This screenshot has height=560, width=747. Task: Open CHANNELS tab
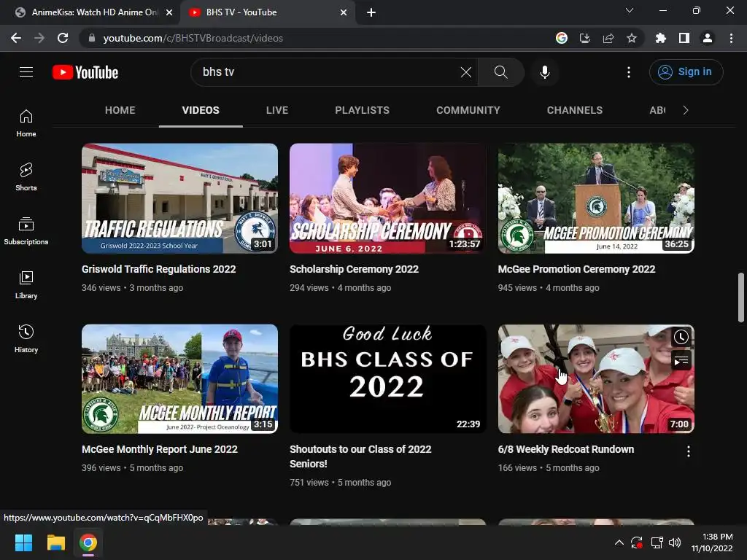coord(575,111)
